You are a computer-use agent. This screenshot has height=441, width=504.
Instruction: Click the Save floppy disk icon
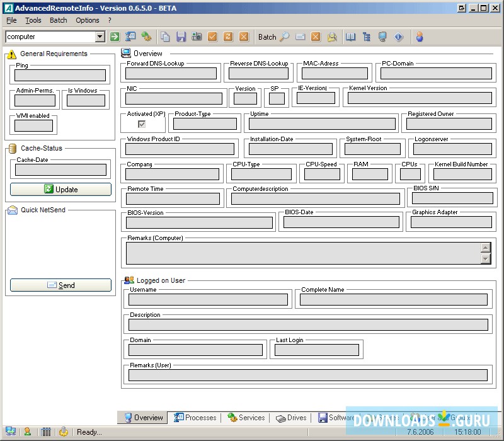click(181, 37)
